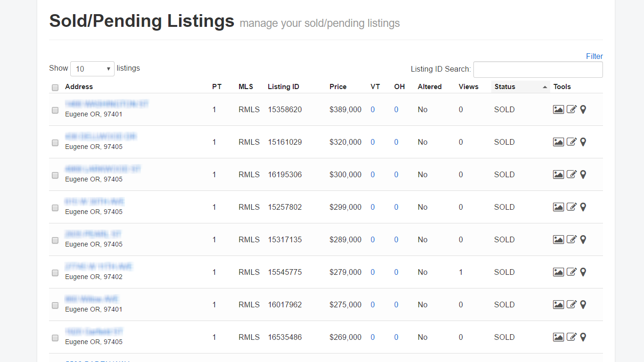Check the box for listing 15545775

[55, 272]
